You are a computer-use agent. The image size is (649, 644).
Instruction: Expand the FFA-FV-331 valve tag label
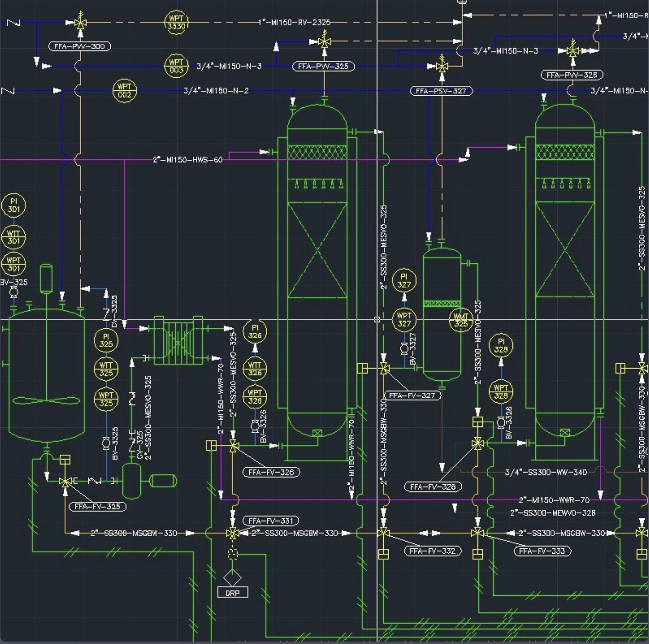pyautogui.click(x=270, y=521)
